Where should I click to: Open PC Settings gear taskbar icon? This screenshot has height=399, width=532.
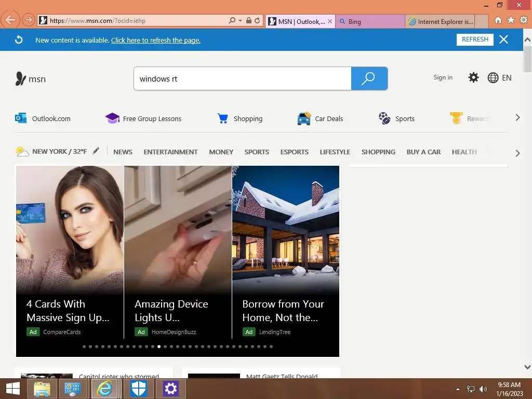tap(170, 389)
